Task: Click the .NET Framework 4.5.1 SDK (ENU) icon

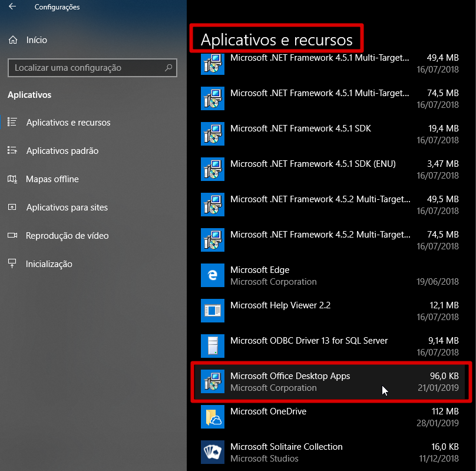Action: pyautogui.click(x=213, y=169)
